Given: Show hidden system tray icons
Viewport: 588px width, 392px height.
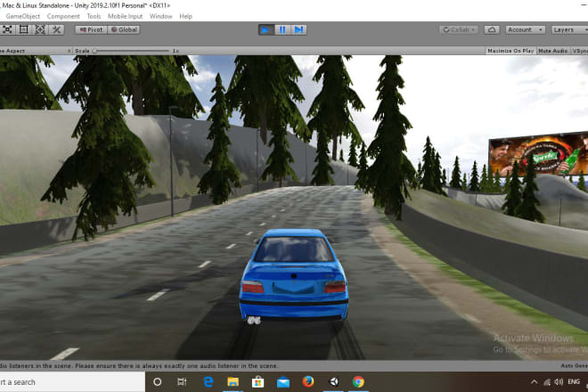Looking at the screenshot, I should (x=535, y=382).
